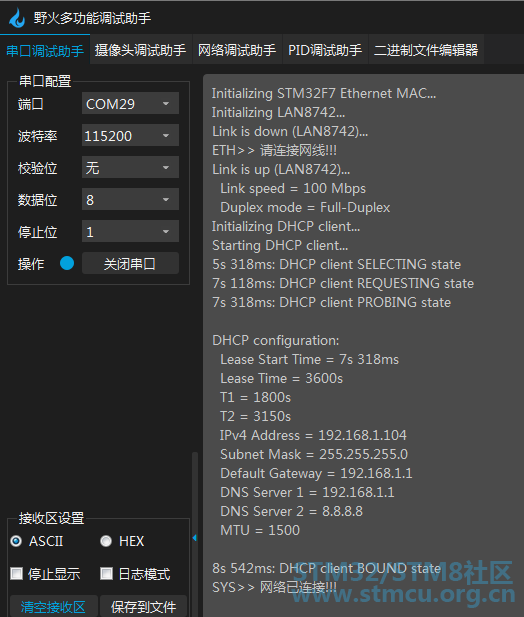Switch to the 摄像头调试助手 tab
The image size is (524, 617).
click(141, 50)
